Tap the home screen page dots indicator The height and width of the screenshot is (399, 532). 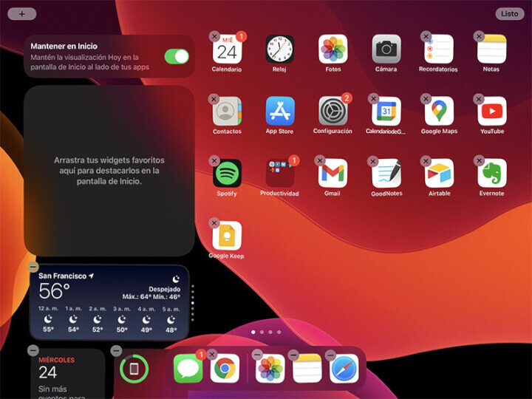(x=266, y=332)
